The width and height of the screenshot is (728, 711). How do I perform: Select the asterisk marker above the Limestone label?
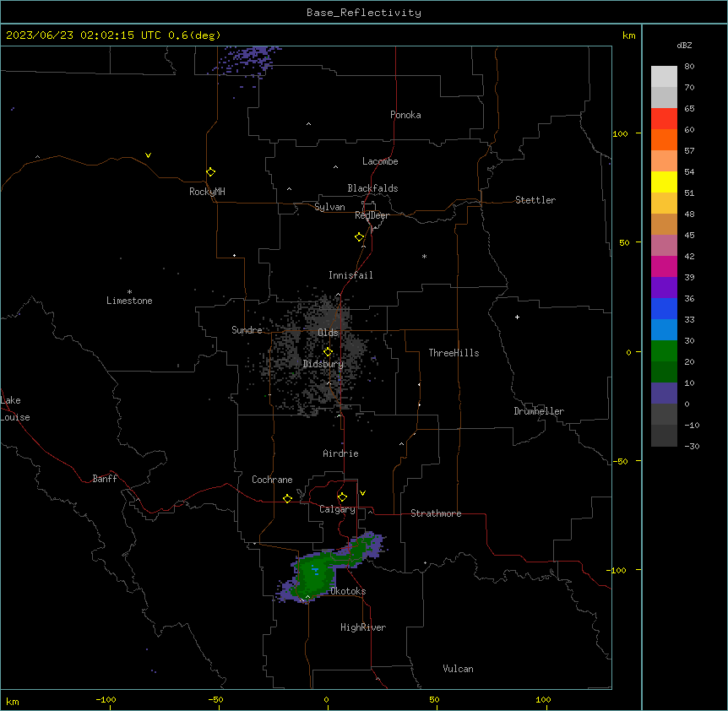coord(129,291)
